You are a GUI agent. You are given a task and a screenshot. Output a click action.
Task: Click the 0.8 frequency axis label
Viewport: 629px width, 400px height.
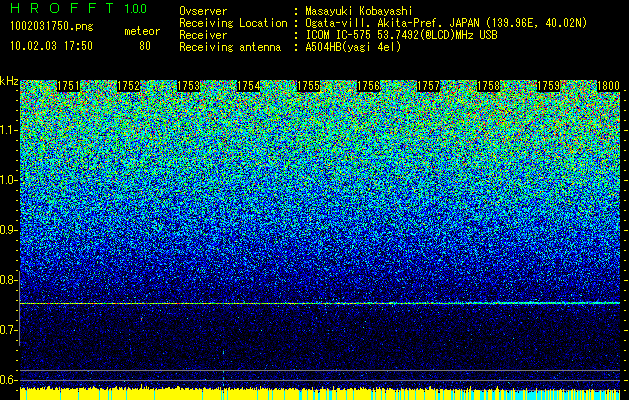9,280
